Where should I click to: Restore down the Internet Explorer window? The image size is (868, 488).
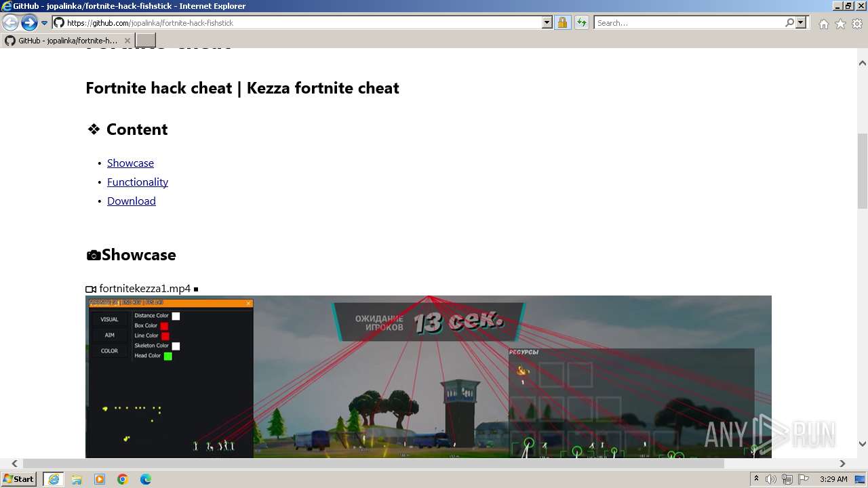pos(848,6)
